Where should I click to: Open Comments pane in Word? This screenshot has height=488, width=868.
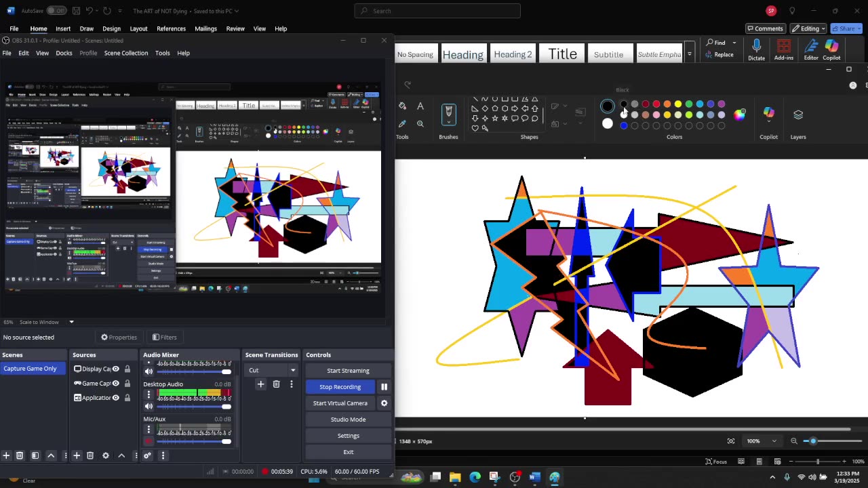(x=765, y=28)
